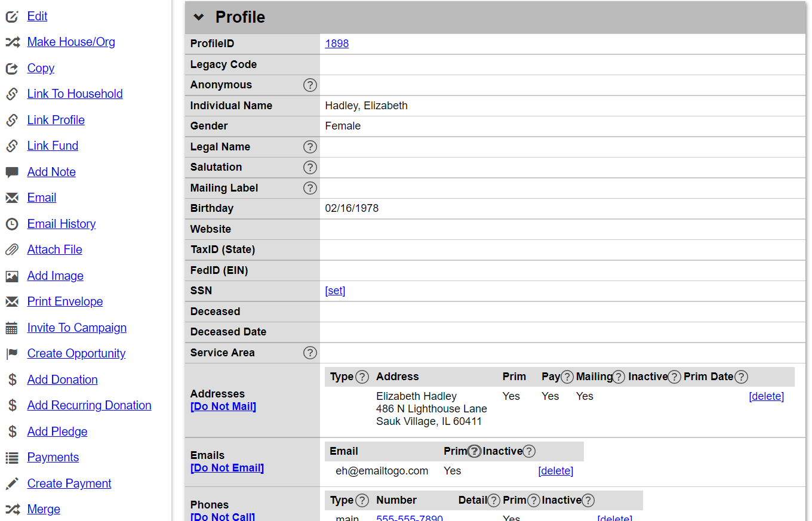
Task: Click the envelope icon beside Email
Action: coord(12,198)
